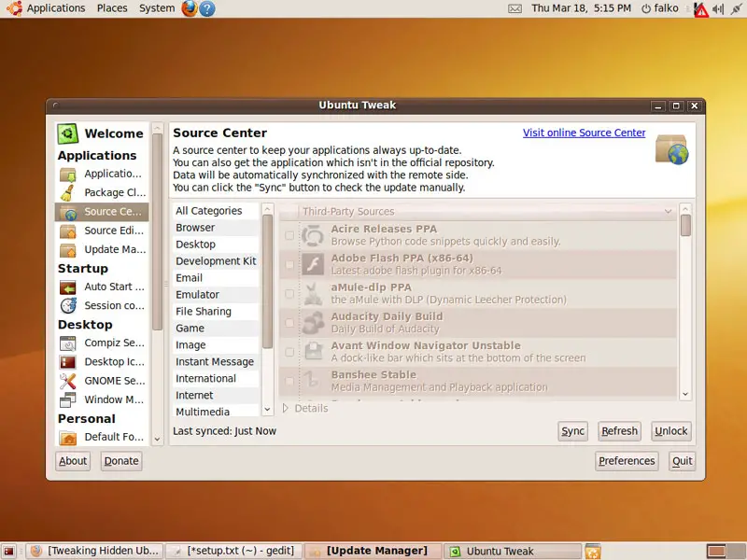Select the File Sharing category
The image size is (747, 560).
[x=204, y=312]
